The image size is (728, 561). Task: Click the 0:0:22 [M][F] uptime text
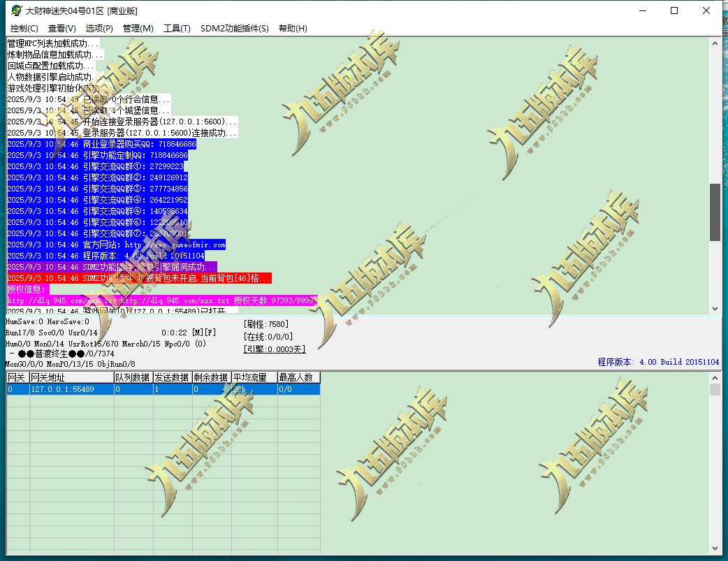pos(189,333)
